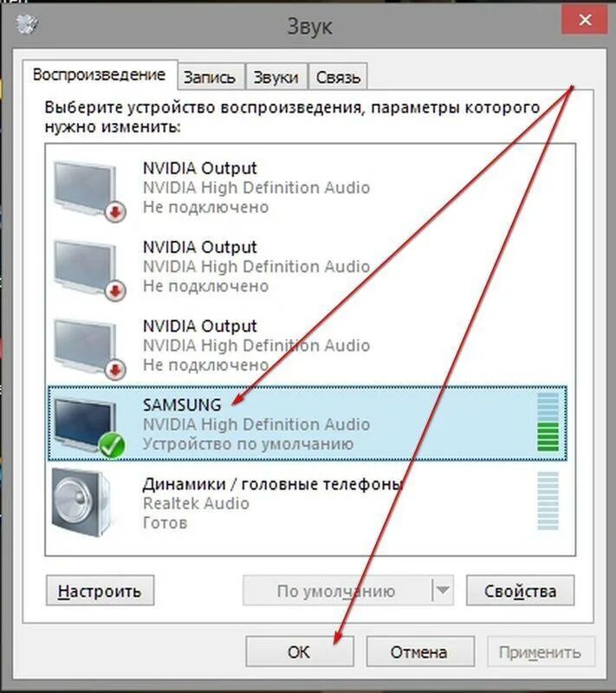This screenshot has width=616, height=693.
Task: Click the Настроить button
Action: [101, 590]
